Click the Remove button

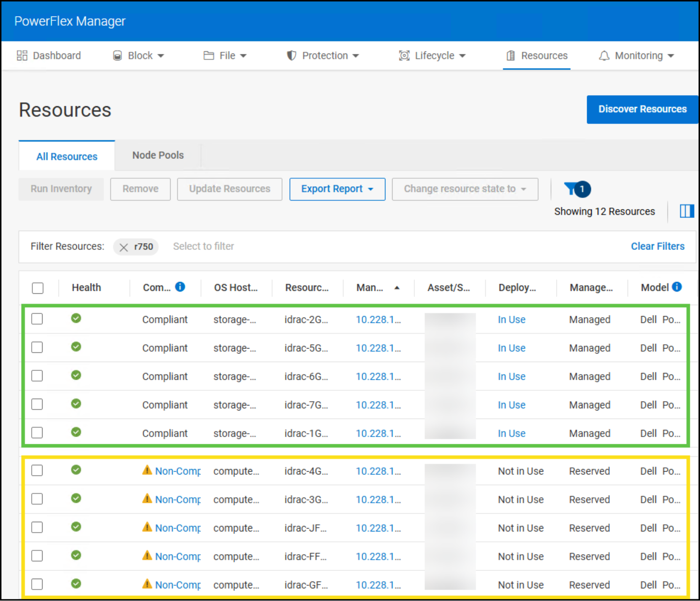pyautogui.click(x=140, y=189)
